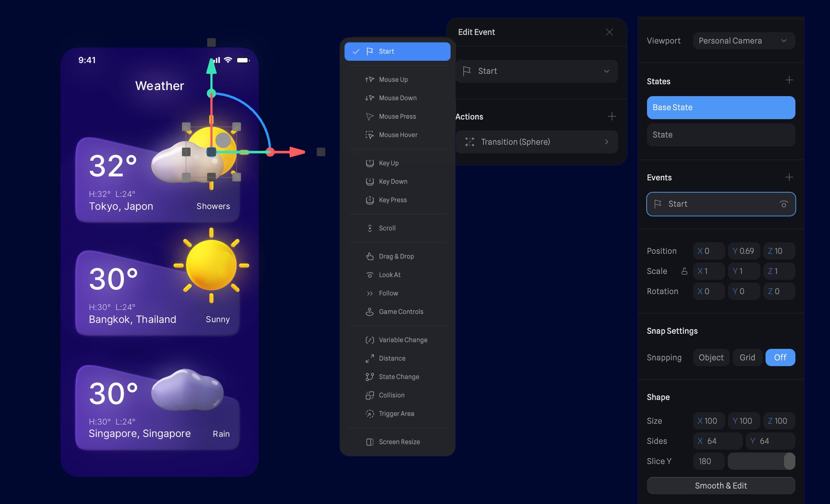Enable Object snapping
Image resolution: width=830 pixels, height=504 pixels.
pos(711,357)
